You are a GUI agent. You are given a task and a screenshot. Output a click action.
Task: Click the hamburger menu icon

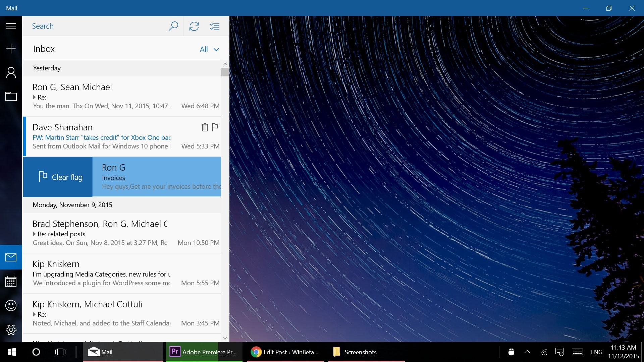coord(11,25)
